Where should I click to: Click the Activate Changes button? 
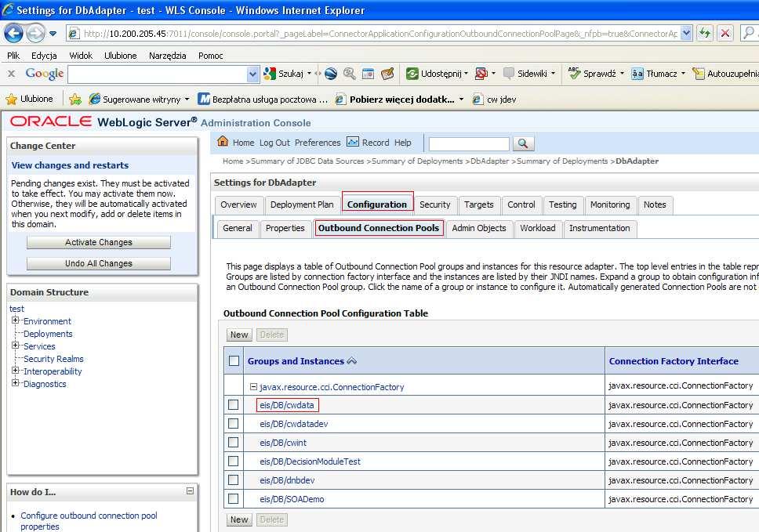point(99,242)
